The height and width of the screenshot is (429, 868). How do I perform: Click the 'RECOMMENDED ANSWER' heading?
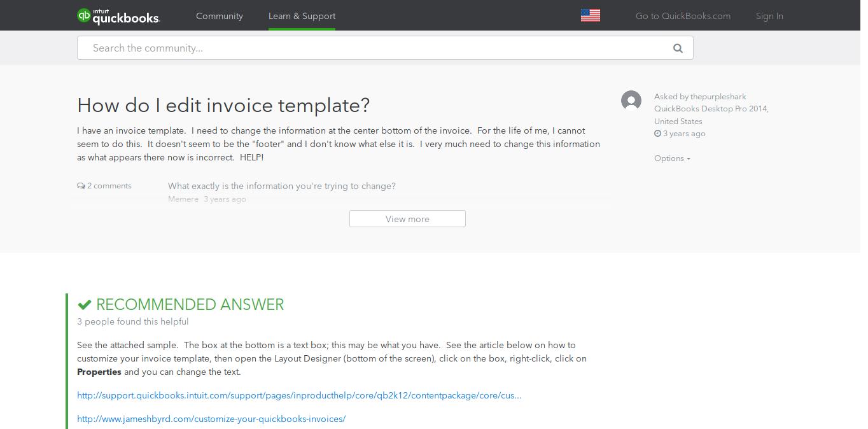(x=190, y=305)
